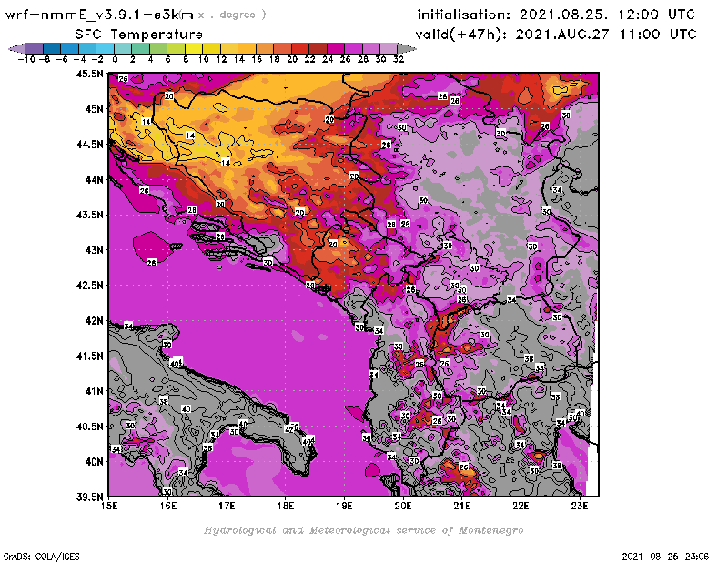
Task: Click the '43.5N' latitude label
Action: (x=89, y=215)
